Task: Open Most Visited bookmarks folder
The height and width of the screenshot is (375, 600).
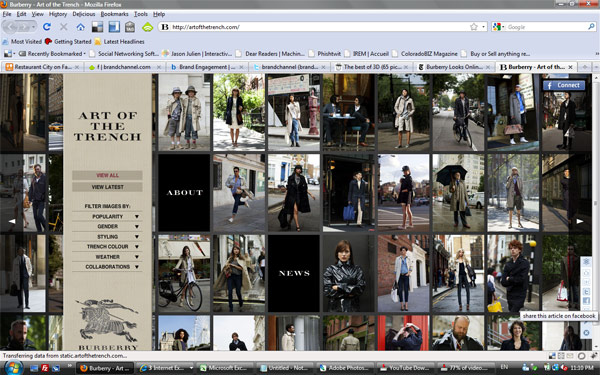Action: (22, 41)
